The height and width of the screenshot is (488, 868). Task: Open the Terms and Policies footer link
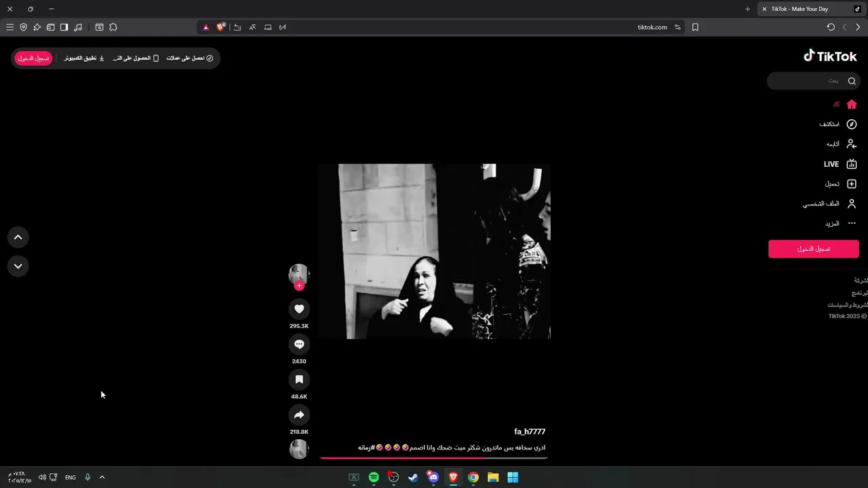pyautogui.click(x=848, y=305)
